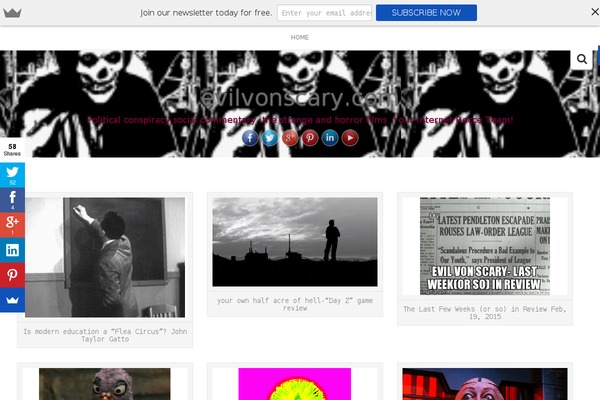This screenshot has width=600, height=400.
Task: Share on Google Plus from side share bar
Action: (x=12, y=225)
